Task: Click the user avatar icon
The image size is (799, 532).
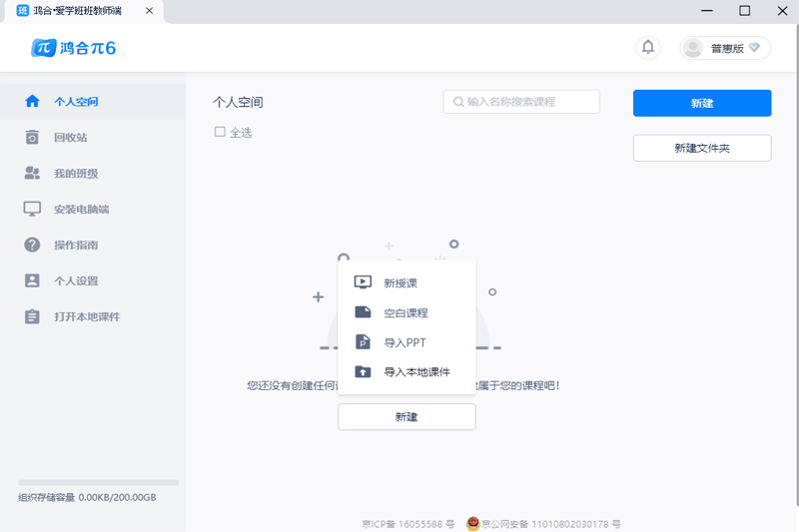Action: click(x=693, y=48)
